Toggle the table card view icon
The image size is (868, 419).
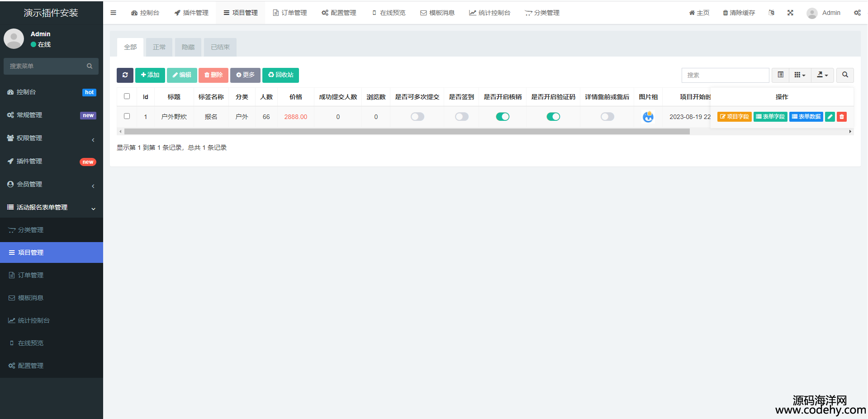click(780, 75)
